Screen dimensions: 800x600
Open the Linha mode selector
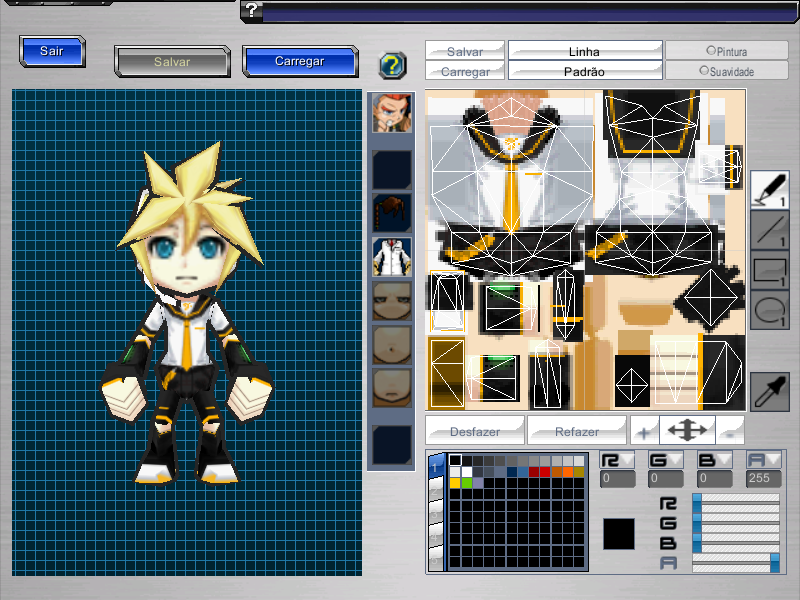click(585, 51)
